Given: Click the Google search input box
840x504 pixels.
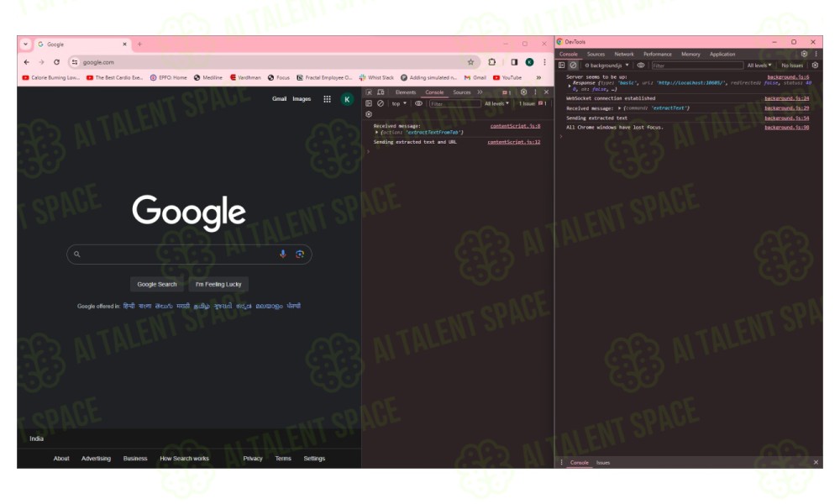Looking at the screenshot, I should click(x=189, y=254).
